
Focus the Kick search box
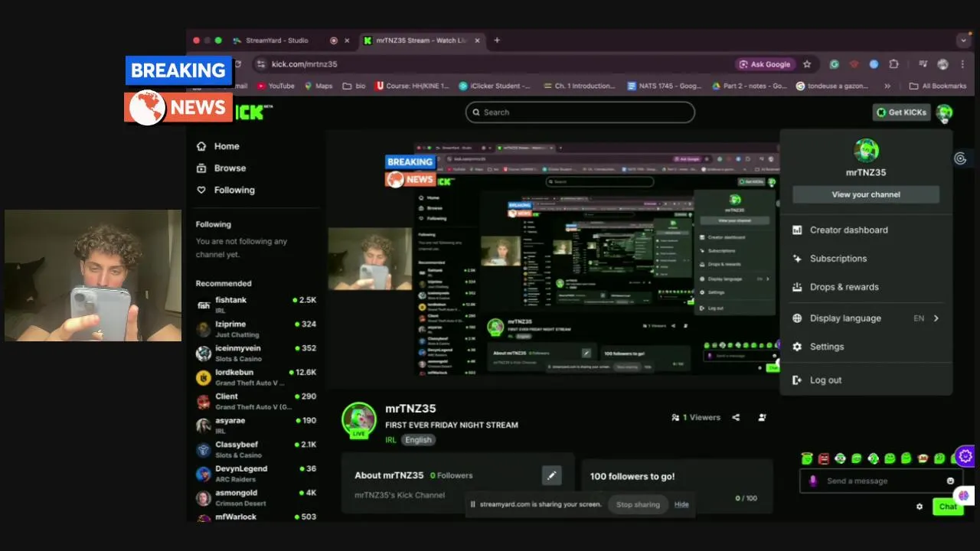580,112
